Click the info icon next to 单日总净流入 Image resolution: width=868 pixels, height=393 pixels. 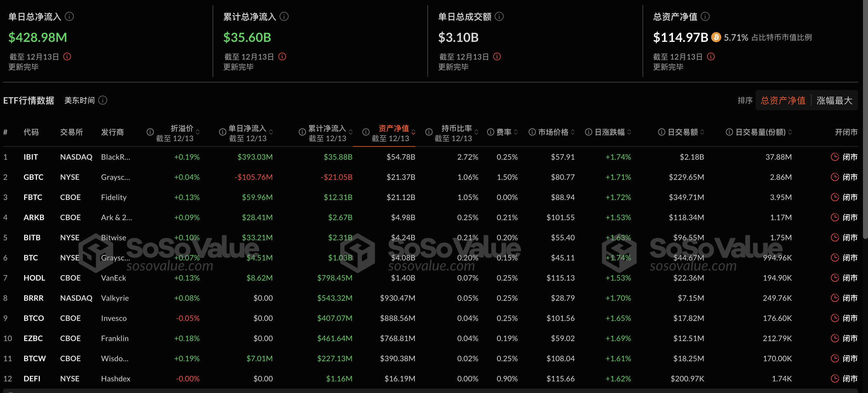(x=70, y=16)
